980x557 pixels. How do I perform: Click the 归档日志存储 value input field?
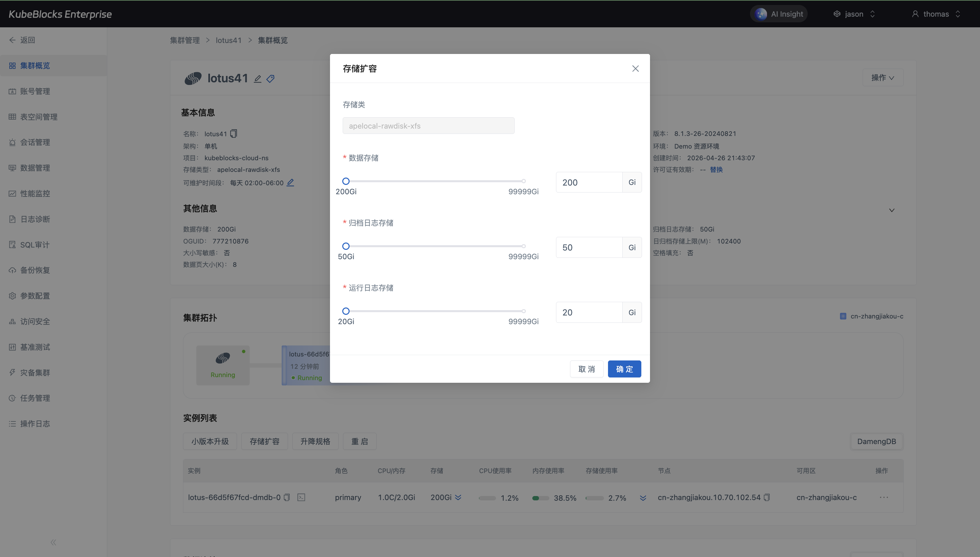(589, 248)
